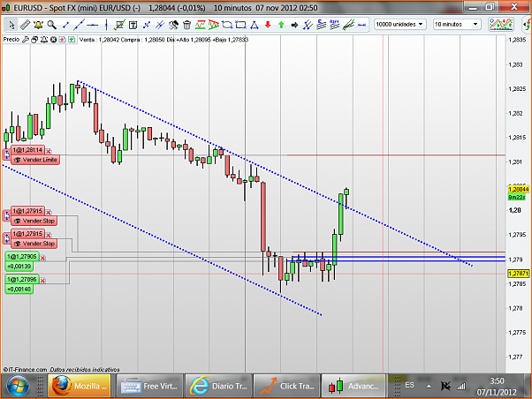
Task: Close the 1@1,27896 position
Action: [x=42, y=281]
